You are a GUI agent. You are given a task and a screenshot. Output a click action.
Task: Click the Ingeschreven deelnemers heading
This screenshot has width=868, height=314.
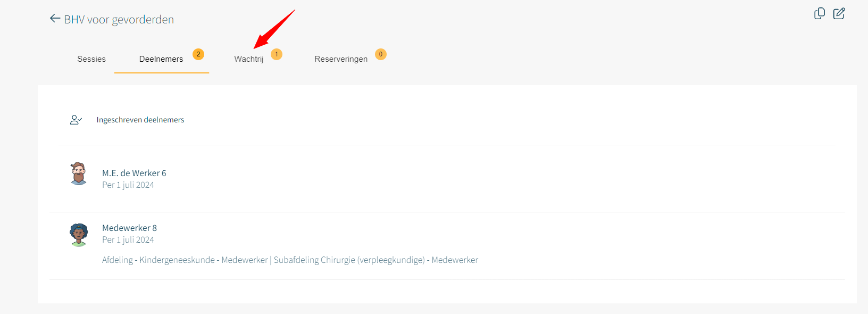click(x=140, y=120)
